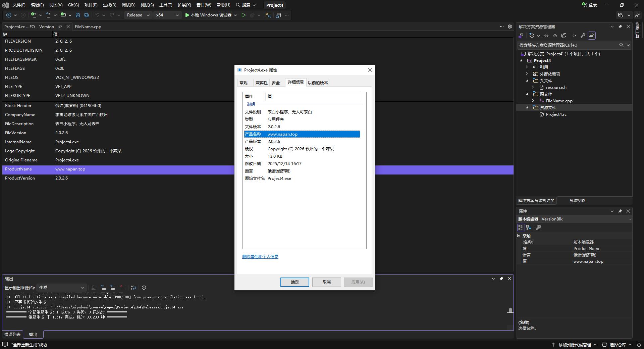Clear all output in Output panel
Viewport: 644px width, 349px height.
click(123, 288)
